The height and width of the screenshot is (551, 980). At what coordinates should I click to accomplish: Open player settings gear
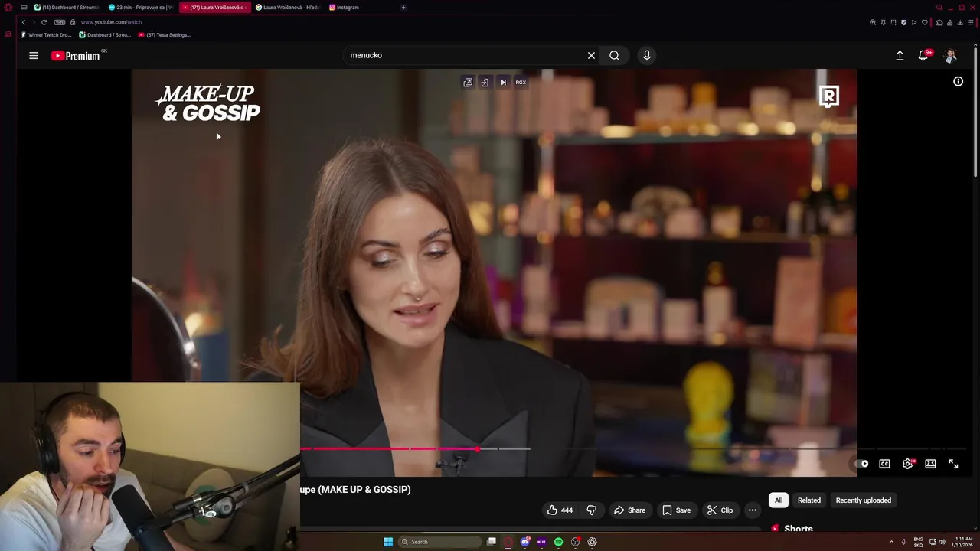pyautogui.click(x=908, y=464)
